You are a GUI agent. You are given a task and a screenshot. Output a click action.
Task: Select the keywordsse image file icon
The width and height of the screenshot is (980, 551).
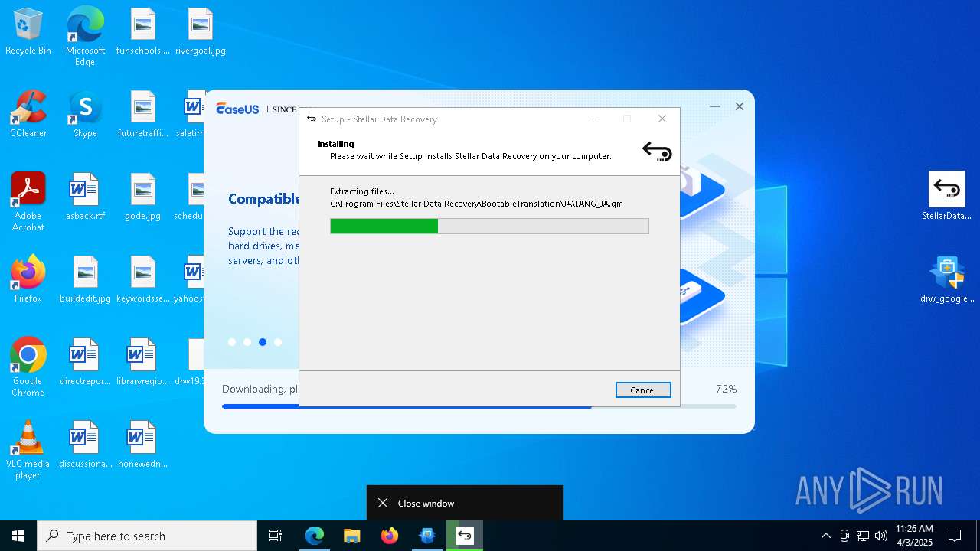142,280
